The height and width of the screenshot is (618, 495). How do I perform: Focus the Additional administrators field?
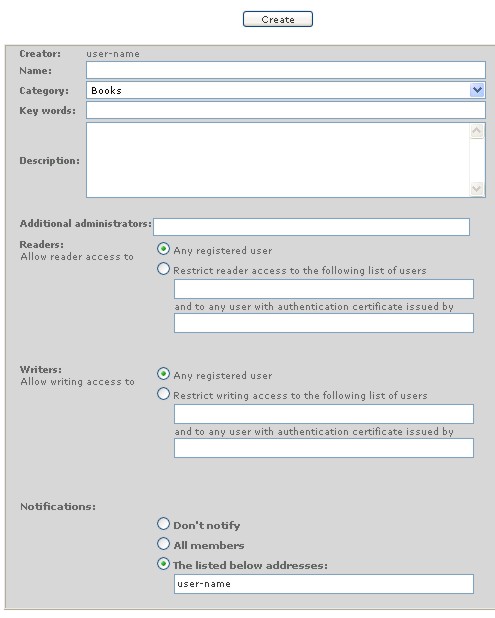tap(311, 227)
